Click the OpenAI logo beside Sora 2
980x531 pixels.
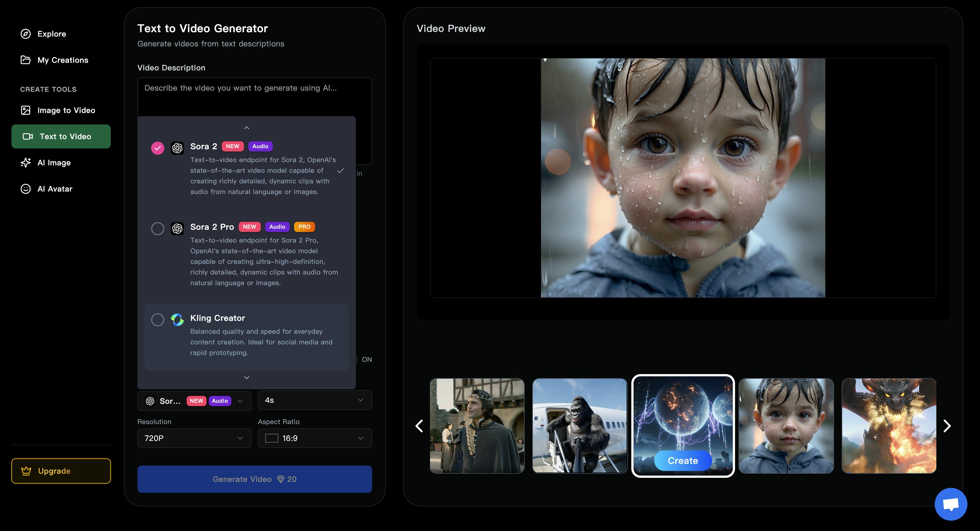pyautogui.click(x=177, y=148)
